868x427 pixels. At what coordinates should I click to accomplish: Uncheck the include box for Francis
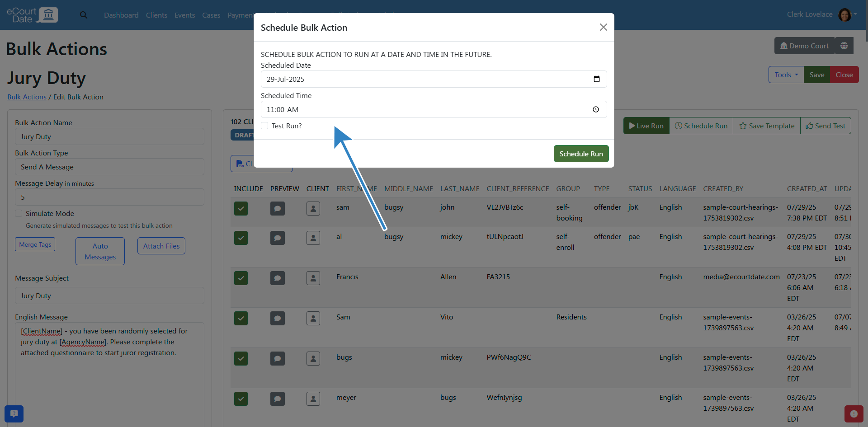241,278
